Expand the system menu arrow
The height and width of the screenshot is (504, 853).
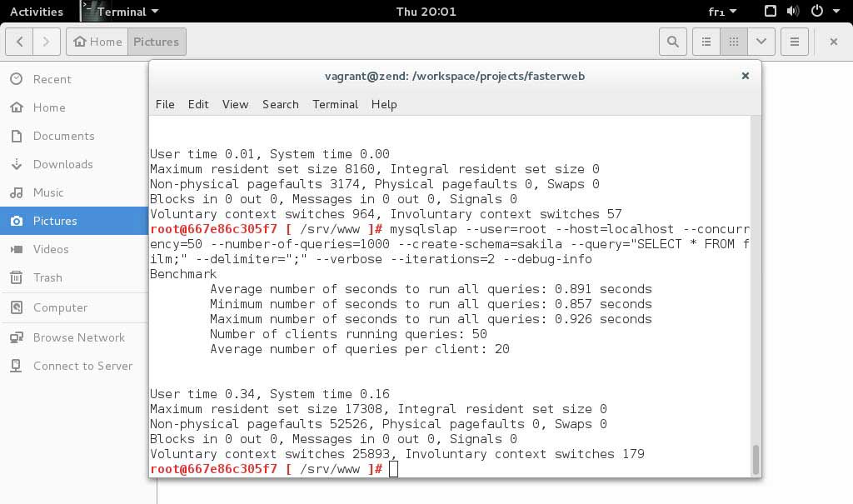coord(836,12)
